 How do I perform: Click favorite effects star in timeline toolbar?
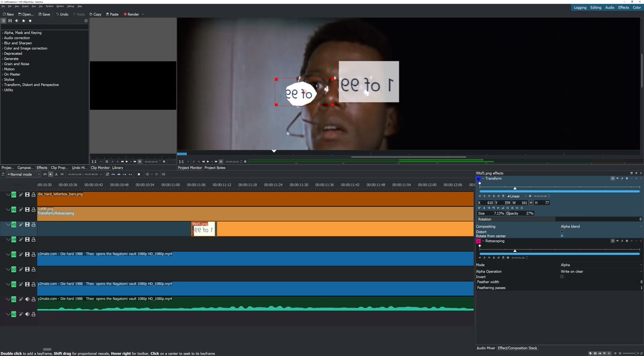point(139,174)
